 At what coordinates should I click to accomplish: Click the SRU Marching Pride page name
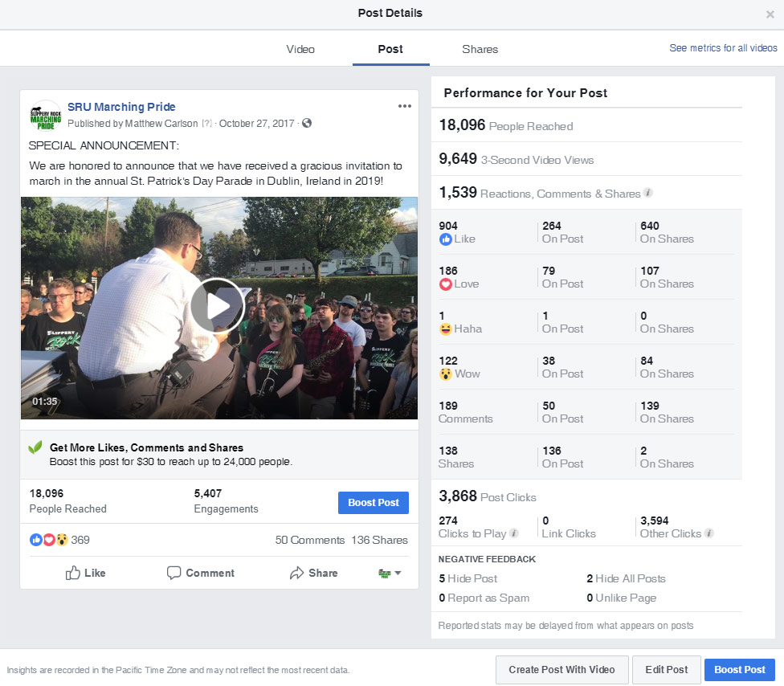pos(121,107)
